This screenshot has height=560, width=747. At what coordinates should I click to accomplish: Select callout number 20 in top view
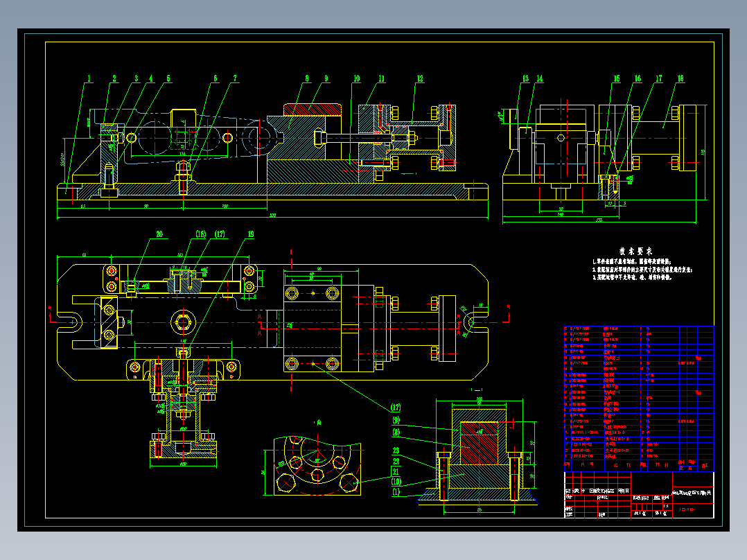tap(159, 234)
